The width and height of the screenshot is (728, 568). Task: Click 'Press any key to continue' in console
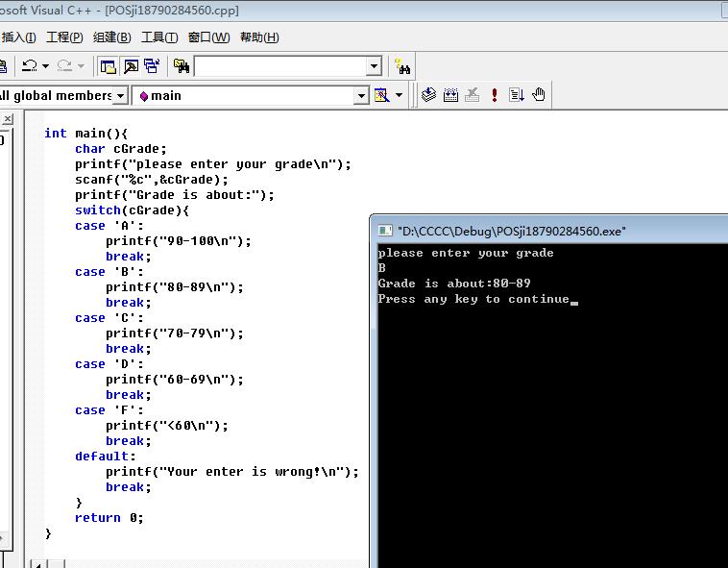click(x=473, y=299)
